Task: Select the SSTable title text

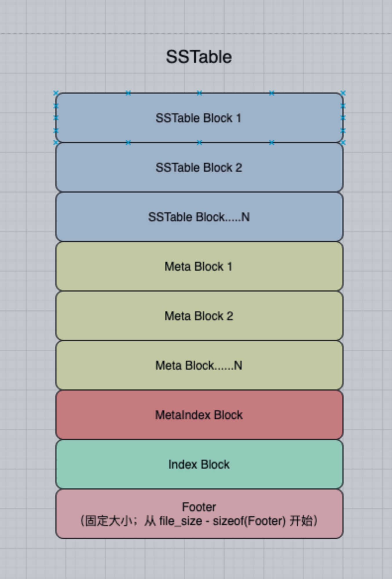Action: pos(199,57)
